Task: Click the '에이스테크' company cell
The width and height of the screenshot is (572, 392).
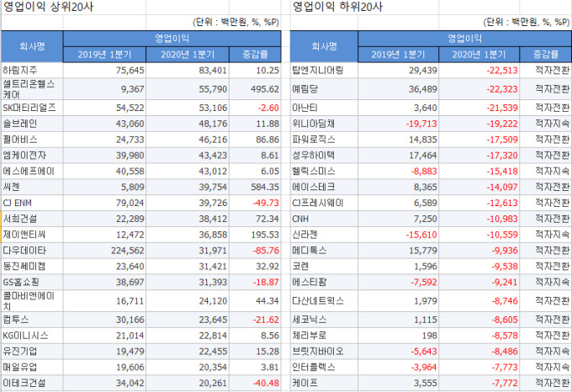Action: click(324, 187)
